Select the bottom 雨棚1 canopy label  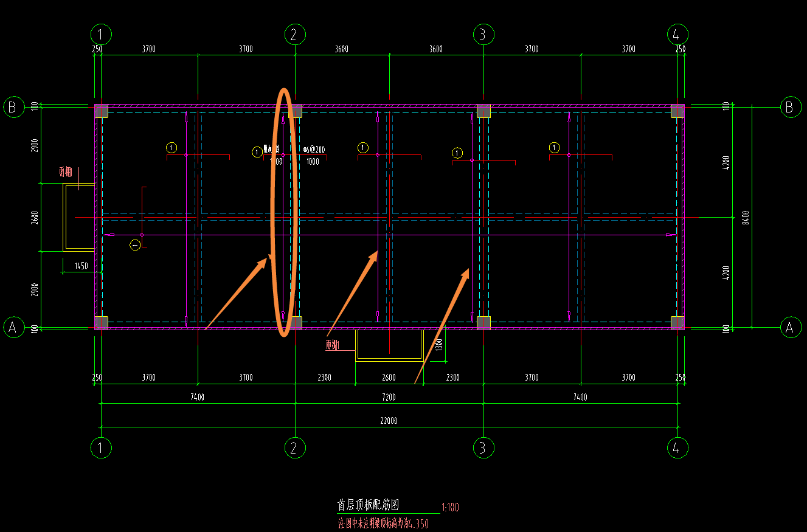tap(332, 345)
